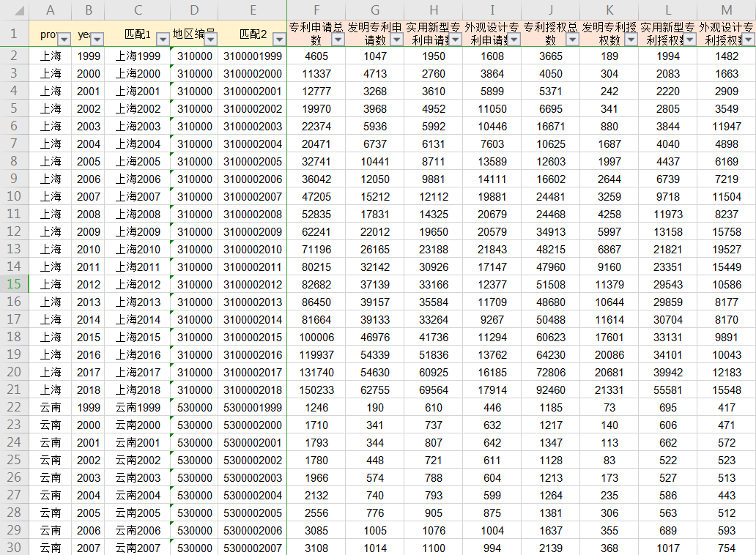Open filter dropdown for 发明专利授权数 column
Image resolution: width=756 pixels, height=555 pixels.
click(x=631, y=40)
